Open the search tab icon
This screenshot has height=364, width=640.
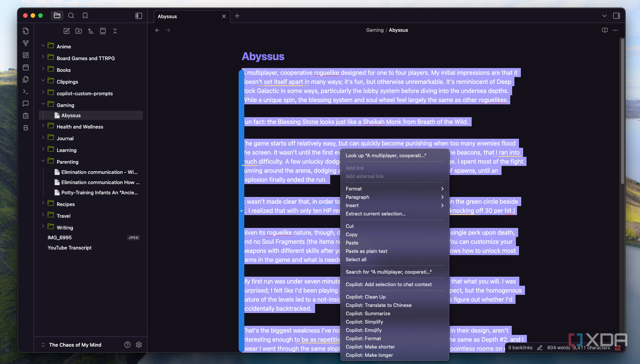pos(71,15)
